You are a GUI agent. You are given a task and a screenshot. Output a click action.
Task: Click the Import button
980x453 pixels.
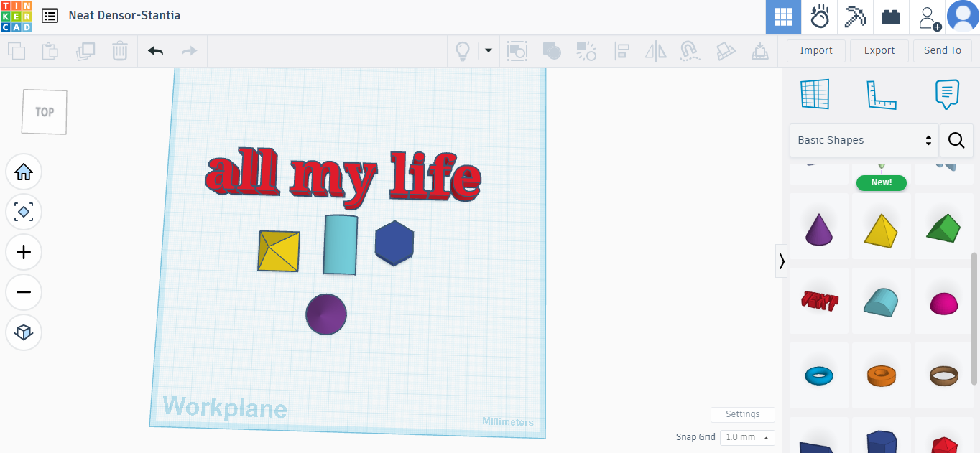[x=816, y=50]
